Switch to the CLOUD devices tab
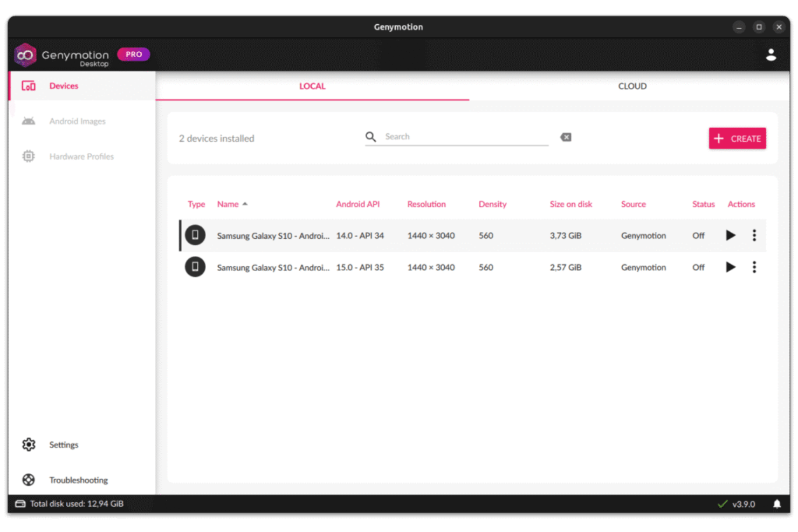The width and height of the screenshot is (798, 532). tap(632, 86)
